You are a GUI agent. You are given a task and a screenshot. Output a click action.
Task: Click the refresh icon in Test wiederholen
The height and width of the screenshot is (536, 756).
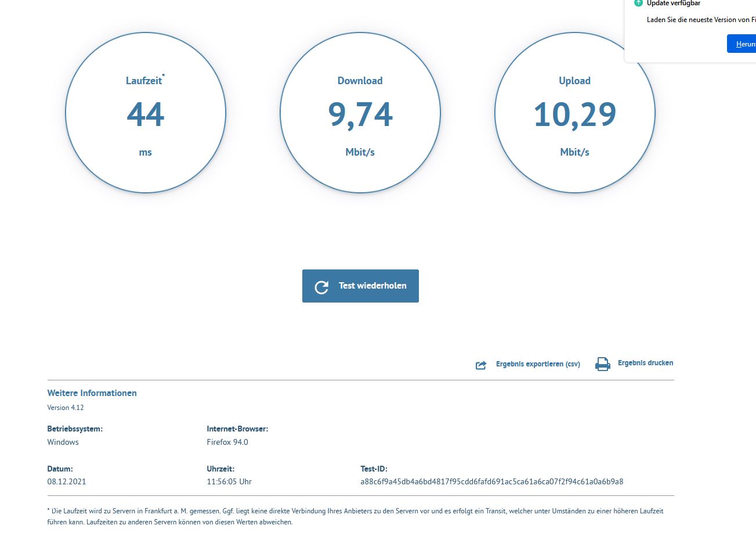(321, 286)
